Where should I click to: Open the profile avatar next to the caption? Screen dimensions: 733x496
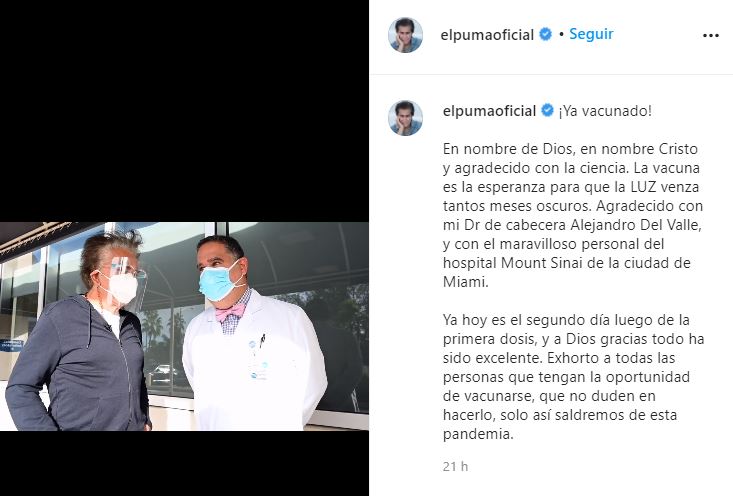(405, 118)
